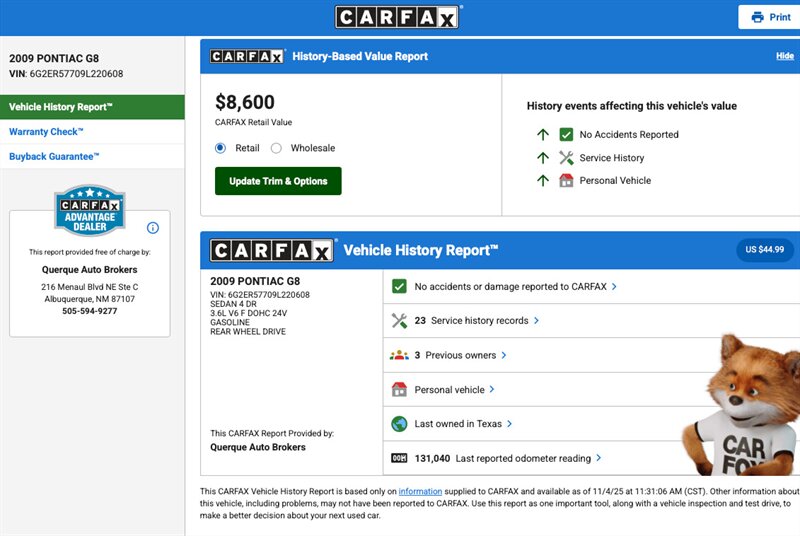Click the Print button
The height and width of the screenshot is (536, 800).
(x=770, y=17)
